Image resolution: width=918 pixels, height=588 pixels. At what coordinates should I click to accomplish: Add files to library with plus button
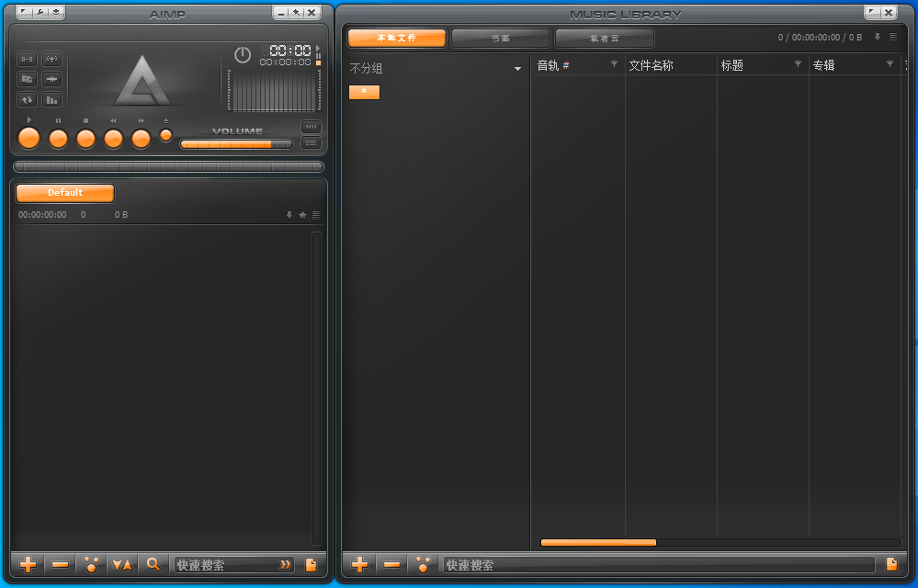(x=359, y=565)
